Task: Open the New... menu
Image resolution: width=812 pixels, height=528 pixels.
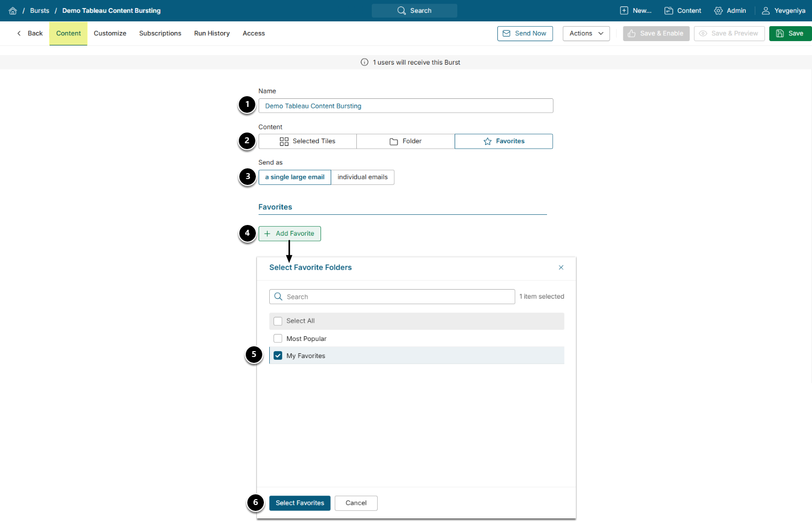Action: point(636,11)
